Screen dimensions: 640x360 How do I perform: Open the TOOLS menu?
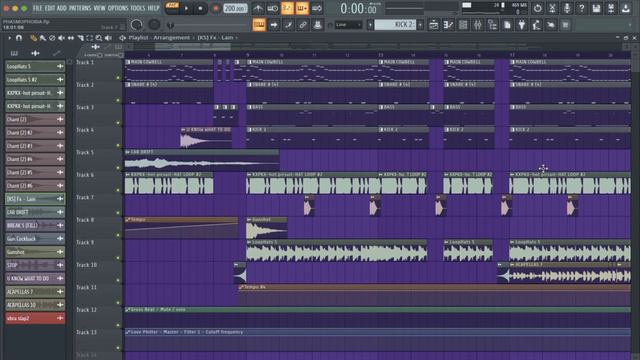coord(138,8)
